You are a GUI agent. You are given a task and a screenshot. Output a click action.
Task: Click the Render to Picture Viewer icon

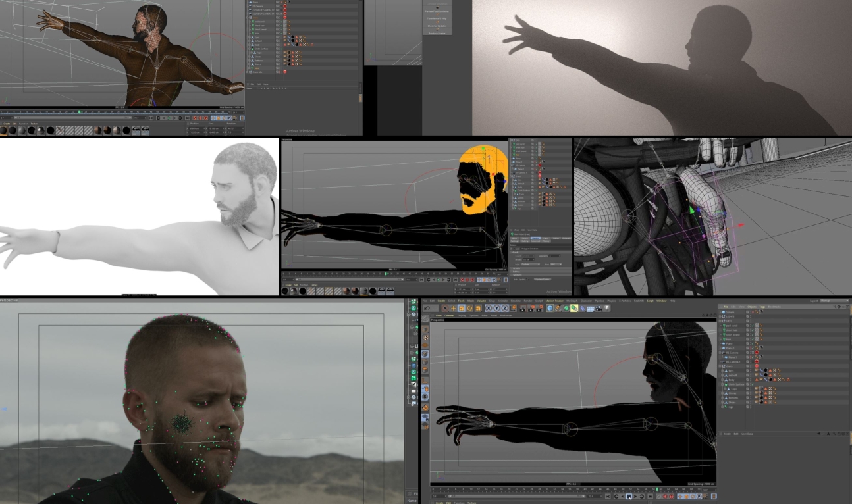531,307
